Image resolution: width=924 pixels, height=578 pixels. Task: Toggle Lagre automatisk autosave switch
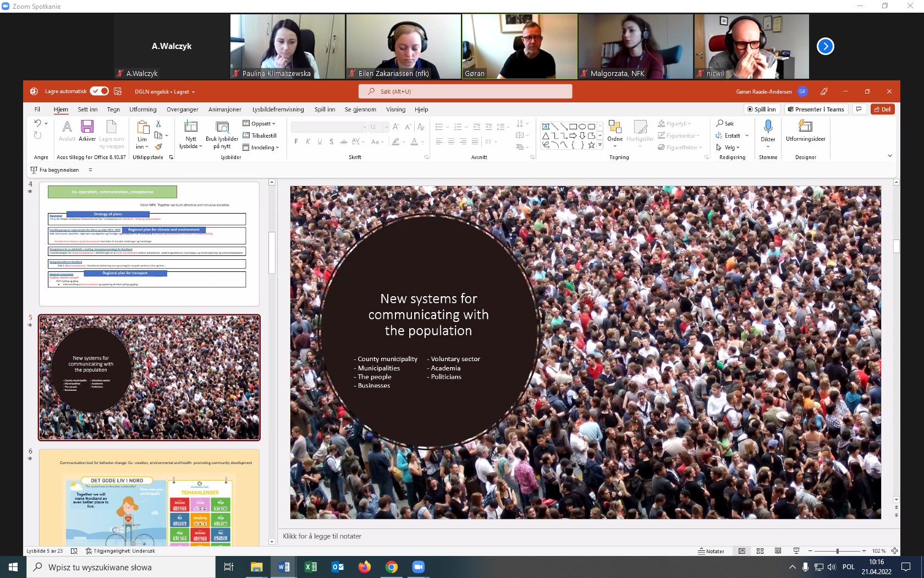pyautogui.click(x=100, y=91)
